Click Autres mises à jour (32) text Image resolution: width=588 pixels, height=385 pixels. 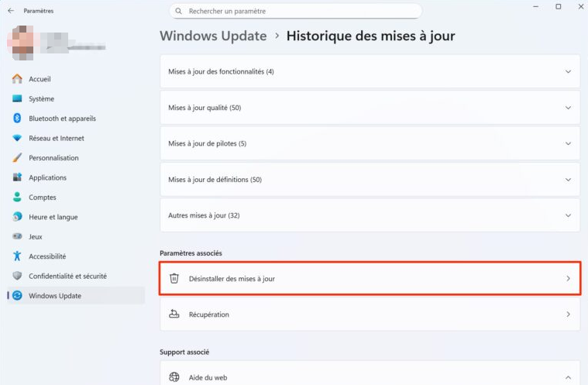coord(204,215)
